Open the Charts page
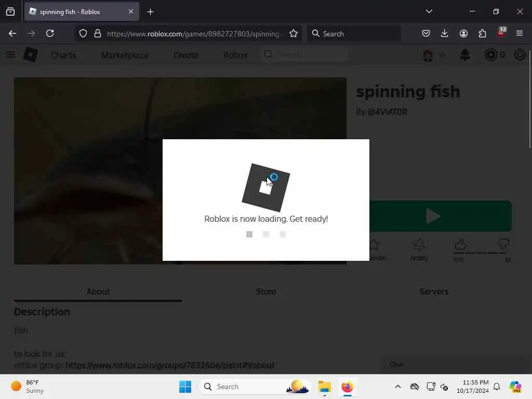 click(x=64, y=55)
